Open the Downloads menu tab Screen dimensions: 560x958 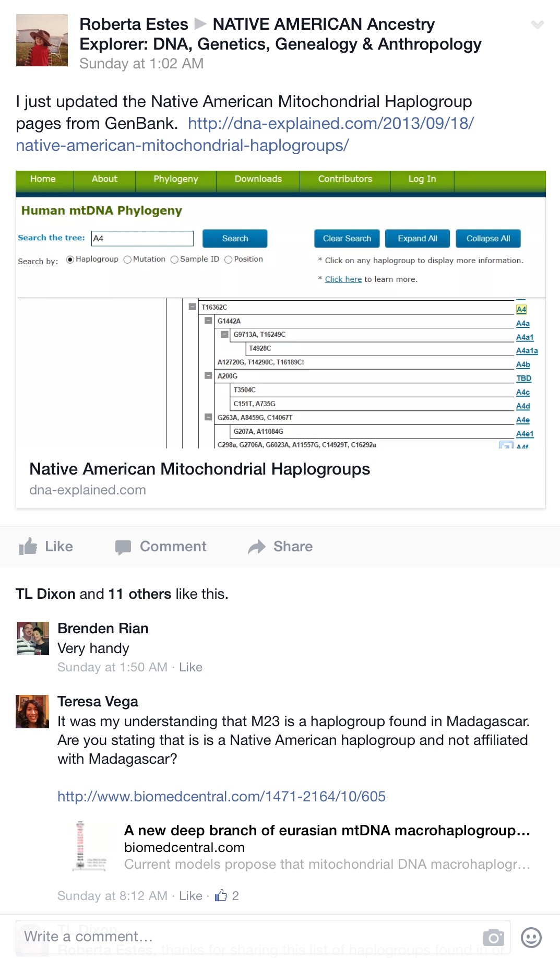coord(258,179)
